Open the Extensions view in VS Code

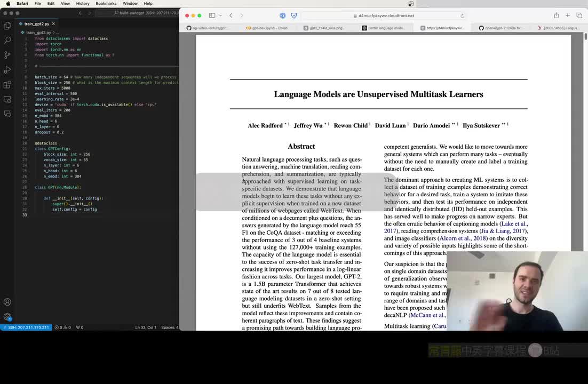click(x=7, y=85)
